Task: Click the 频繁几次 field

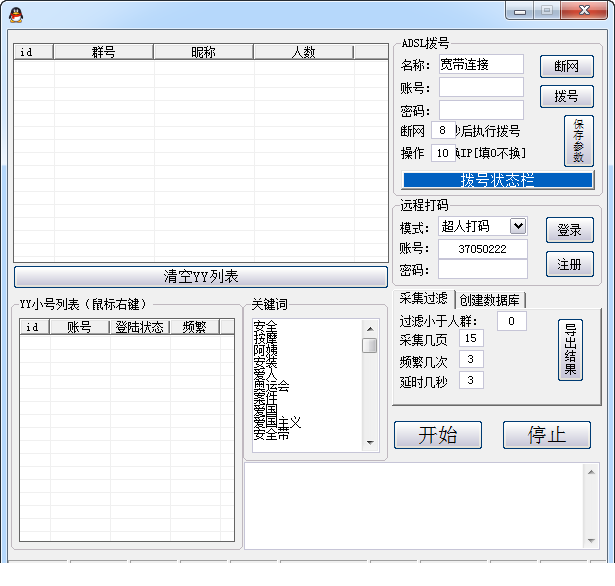Action: pyautogui.click(x=471, y=359)
